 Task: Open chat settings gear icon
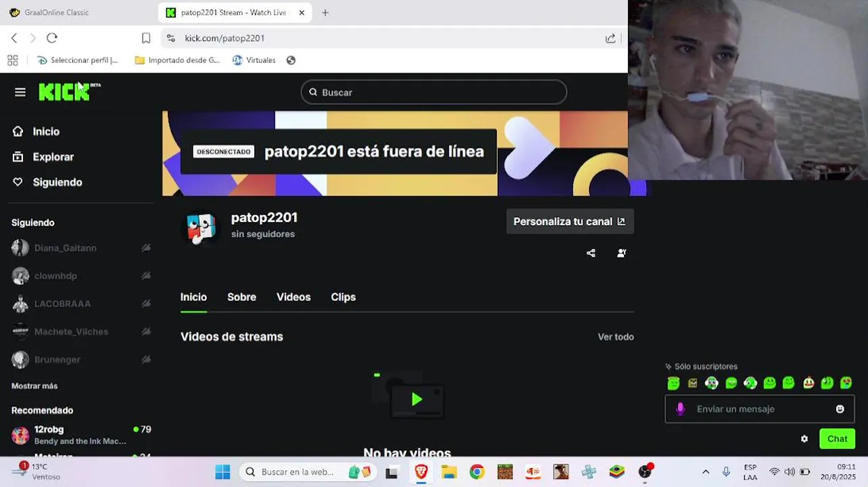pyautogui.click(x=804, y=439)
